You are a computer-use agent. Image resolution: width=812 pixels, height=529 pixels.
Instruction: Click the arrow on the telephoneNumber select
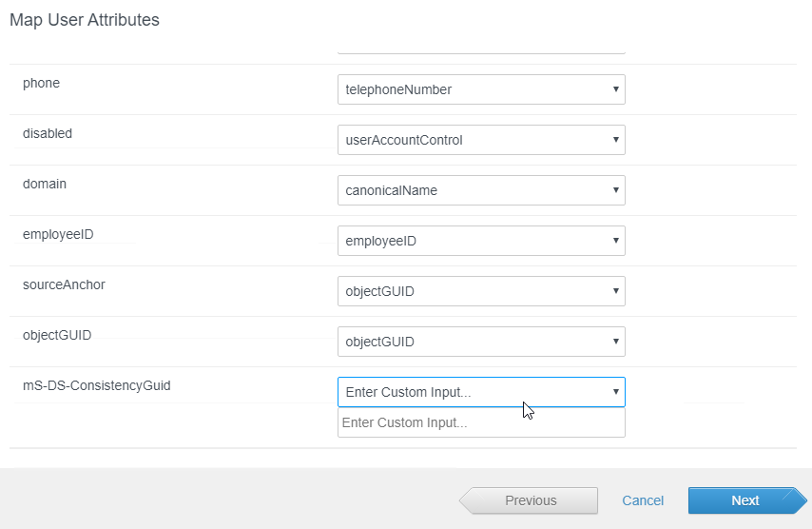[x=616, y=89]
